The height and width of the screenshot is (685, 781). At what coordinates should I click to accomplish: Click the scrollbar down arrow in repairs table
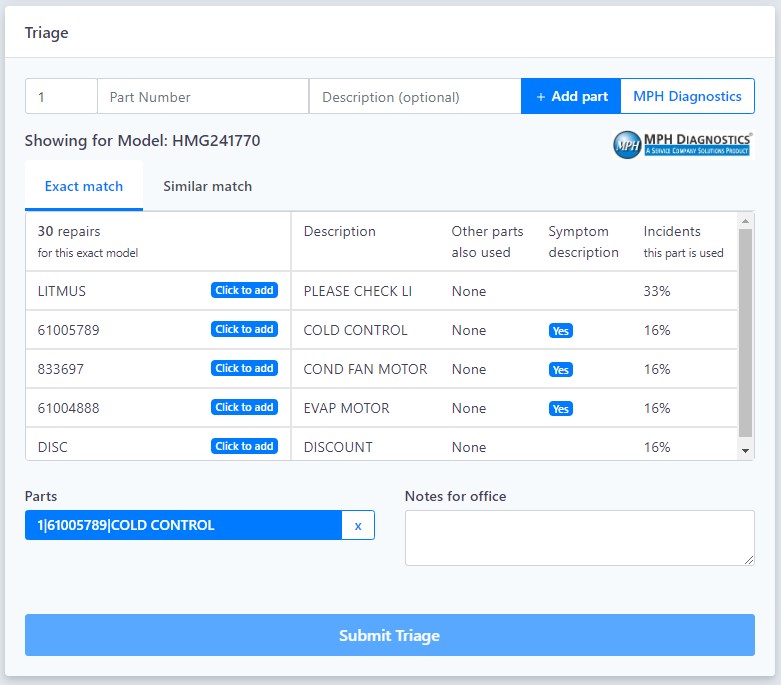click(745, 450)
